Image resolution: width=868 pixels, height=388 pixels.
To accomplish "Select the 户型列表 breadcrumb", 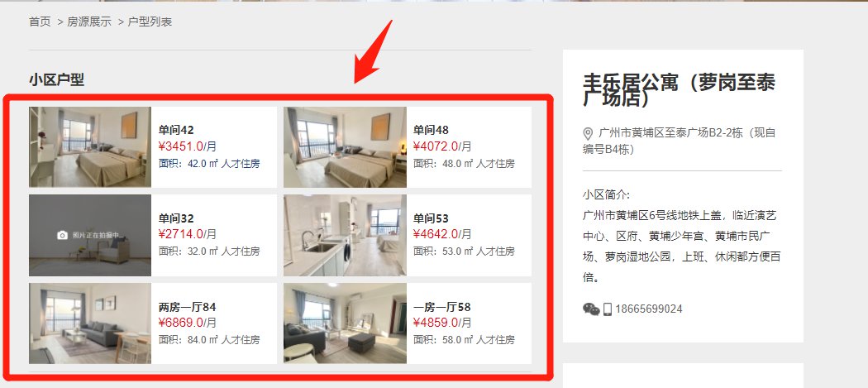I will pyautogui.click(x=150, y=22).
